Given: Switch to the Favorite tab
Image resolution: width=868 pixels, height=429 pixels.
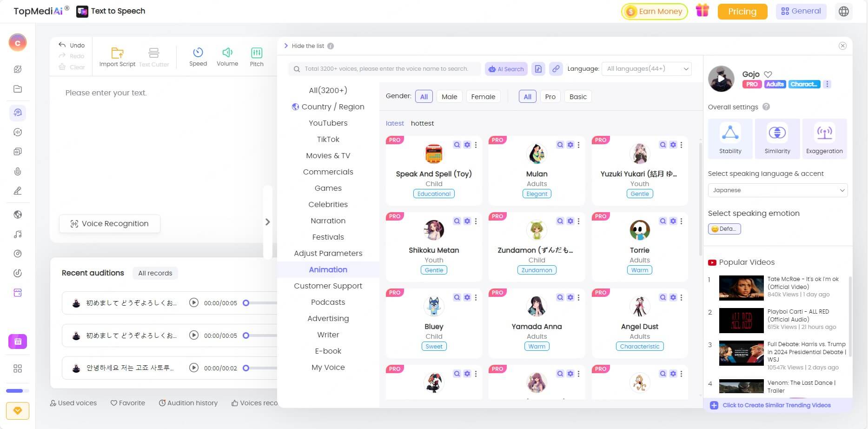Looking at the screenshot, I should pyautogui.click(x=128, y=403).
